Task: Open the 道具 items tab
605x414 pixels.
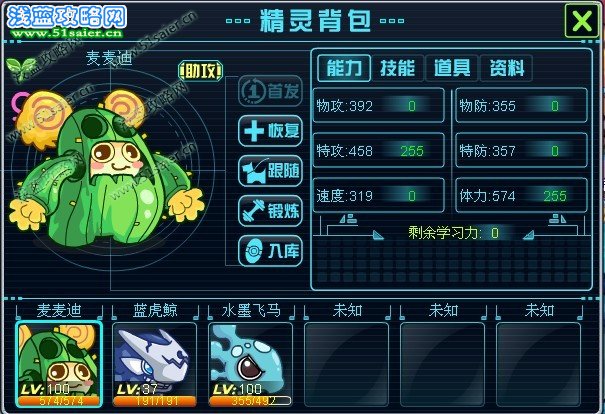Action: pyautogui.click(x=452, y=68)
